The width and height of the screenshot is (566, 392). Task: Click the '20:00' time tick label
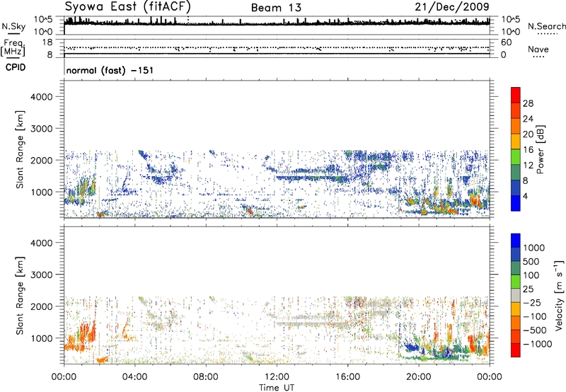point(418,377)
